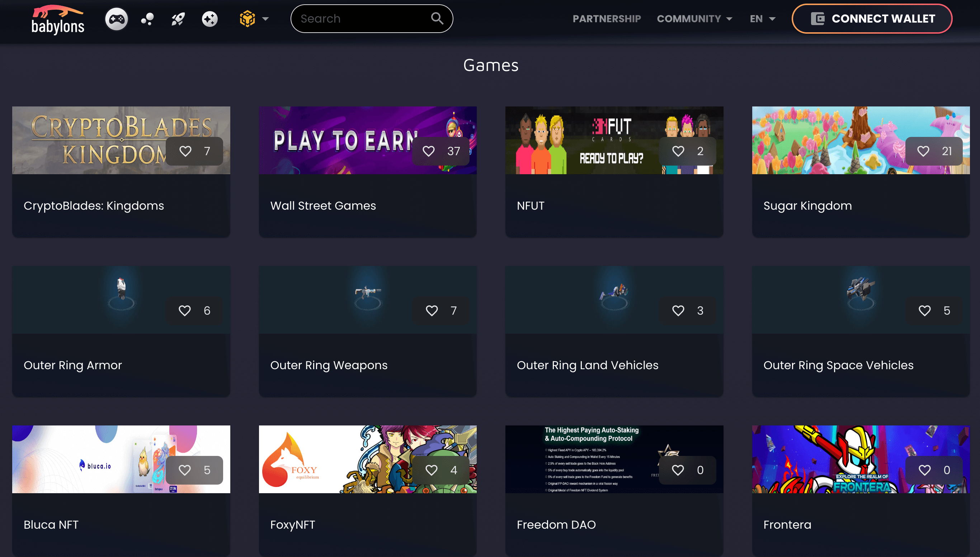The width and height of the screenshot is (980, 557).
Task: Like Wall Street Games with heart icon
Action: pos(428,151)
